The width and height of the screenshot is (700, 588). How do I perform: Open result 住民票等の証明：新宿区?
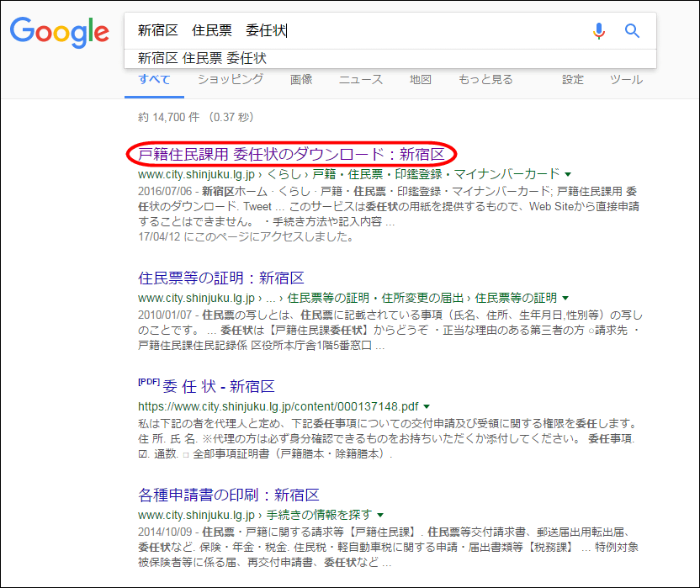coord(221,278)
